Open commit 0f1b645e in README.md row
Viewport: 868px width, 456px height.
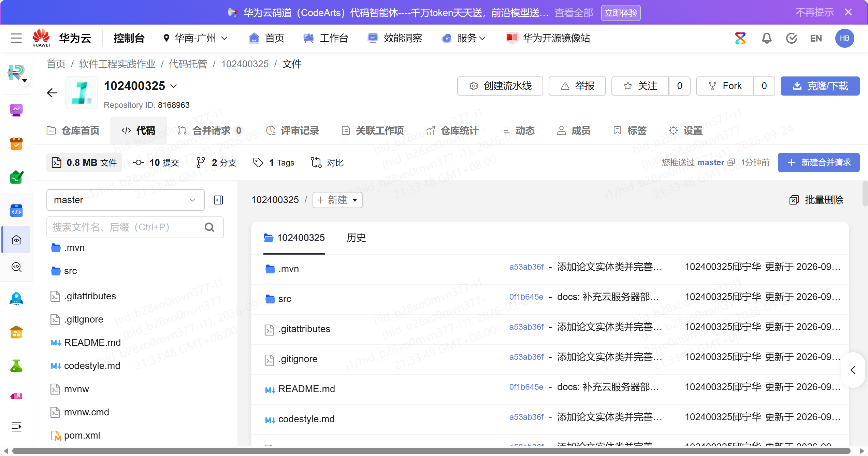pyautogui.click(x=526, y=387)
